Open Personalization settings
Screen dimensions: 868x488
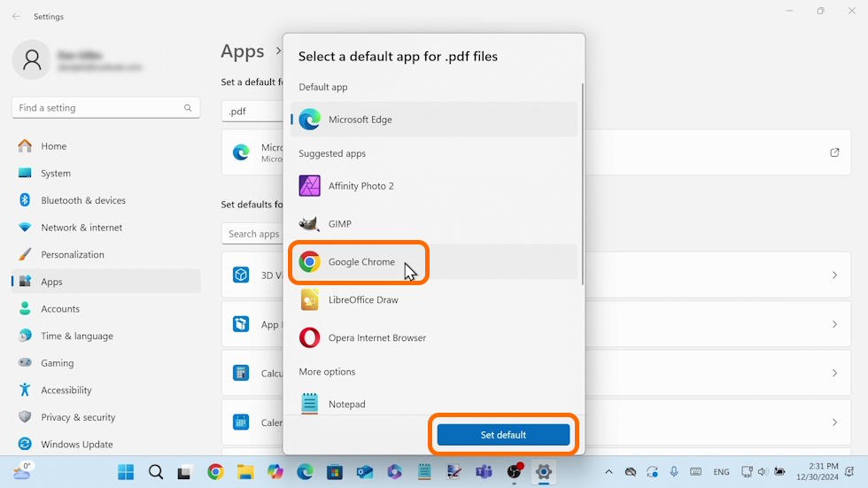click(x=105, y=254)
